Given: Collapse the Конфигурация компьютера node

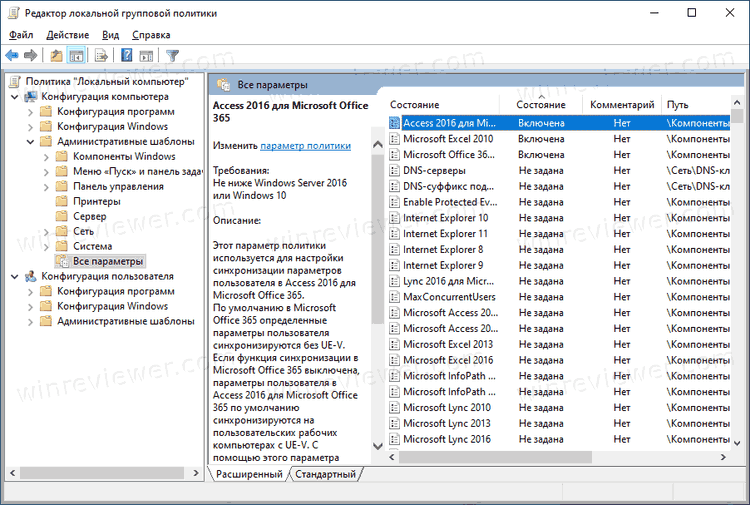Looking at the screenshot, I should tap(15, 97).
